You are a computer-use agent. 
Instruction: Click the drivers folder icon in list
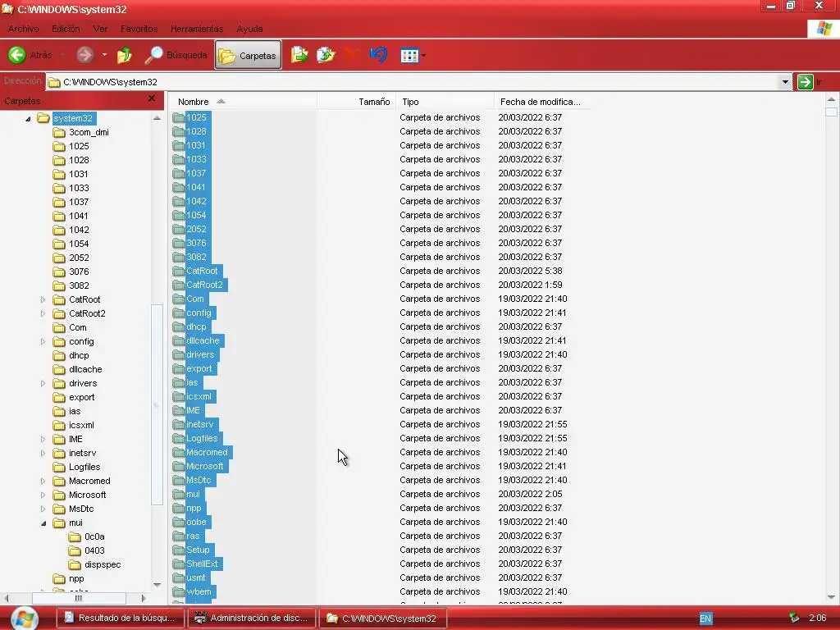pos(178,354)
